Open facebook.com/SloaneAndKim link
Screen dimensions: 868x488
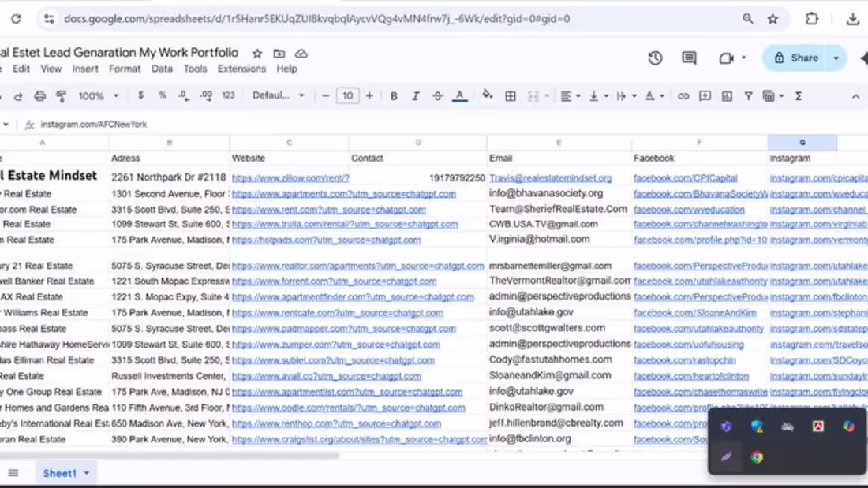[694, 313]
